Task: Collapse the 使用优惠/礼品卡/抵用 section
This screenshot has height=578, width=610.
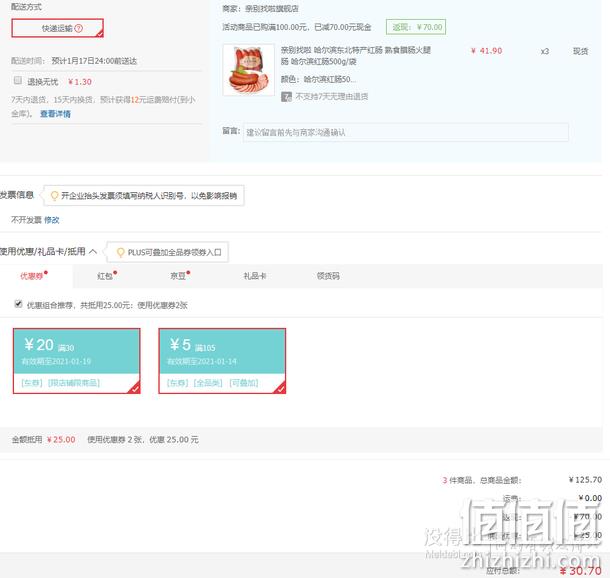Action: 93,252
